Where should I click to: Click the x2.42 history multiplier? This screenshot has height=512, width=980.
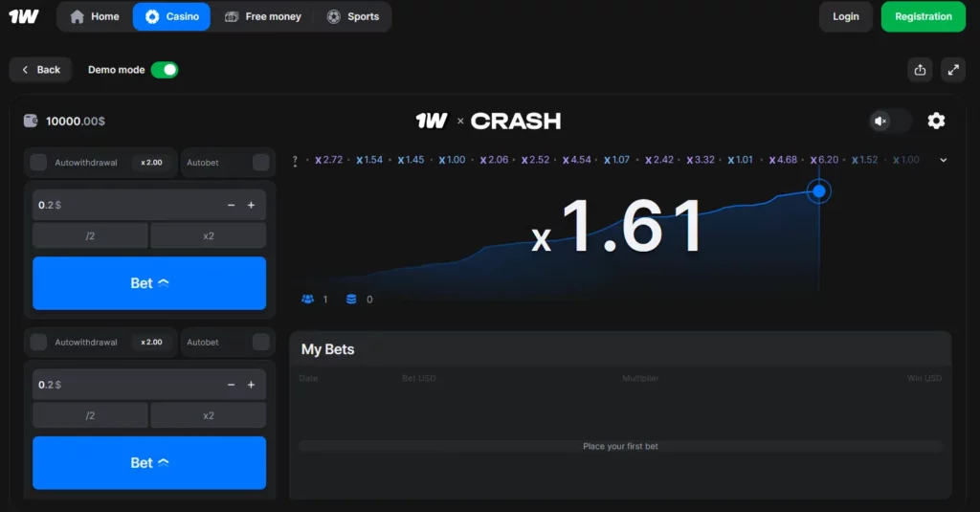tap(659, 160)
